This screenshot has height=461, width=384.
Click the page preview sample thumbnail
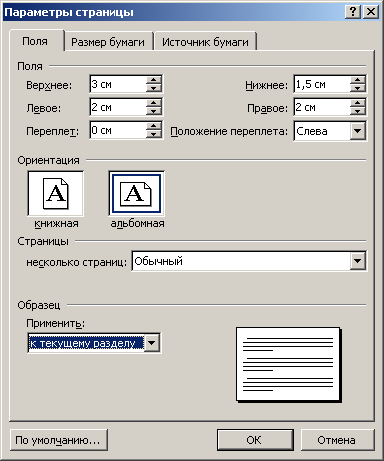click(288, 365)
